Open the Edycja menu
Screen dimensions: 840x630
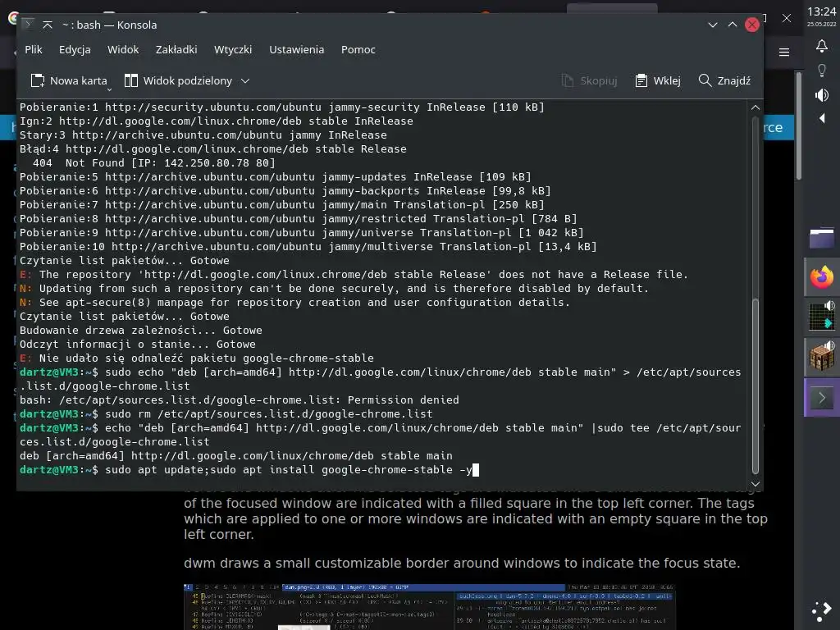[x=75, y=49]
